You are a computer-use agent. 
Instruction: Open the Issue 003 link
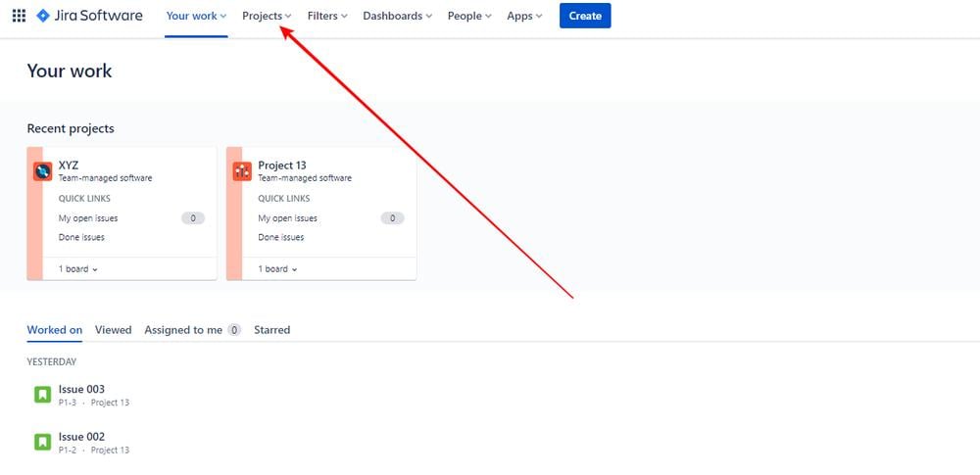click(x=81, y=389)
